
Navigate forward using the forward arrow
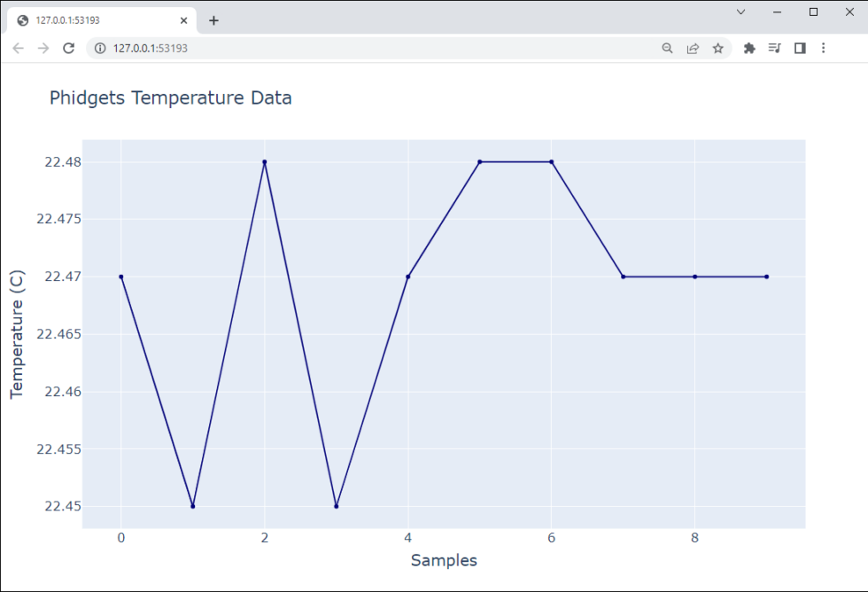43,49
